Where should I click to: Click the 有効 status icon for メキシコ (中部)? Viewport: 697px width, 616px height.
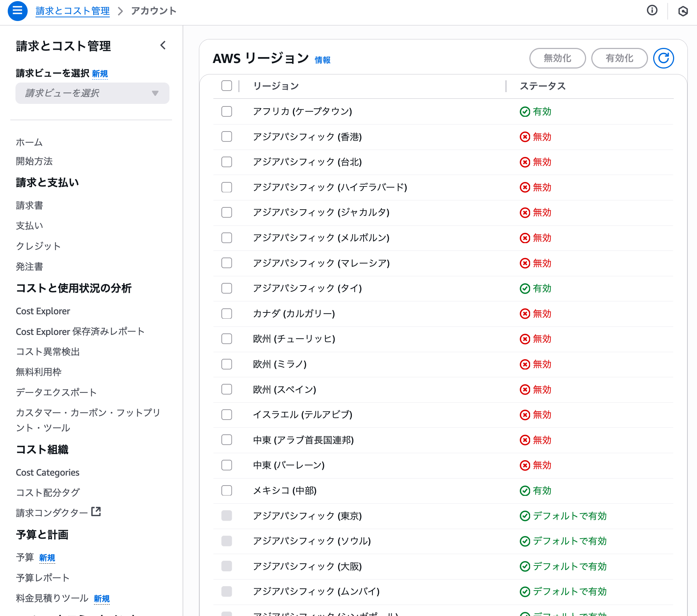coord(525,491)
